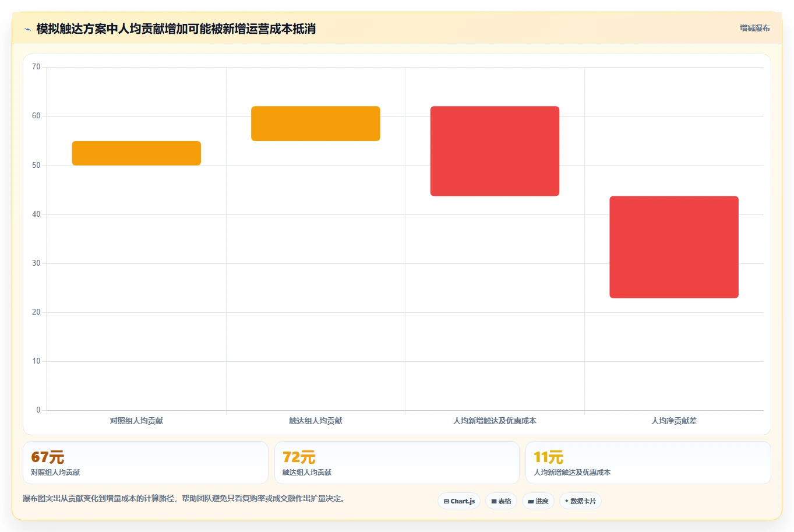The width and height of the screenshot is (794, 532).
Task: Click the 11元 metric value
Action: (549, 457)
